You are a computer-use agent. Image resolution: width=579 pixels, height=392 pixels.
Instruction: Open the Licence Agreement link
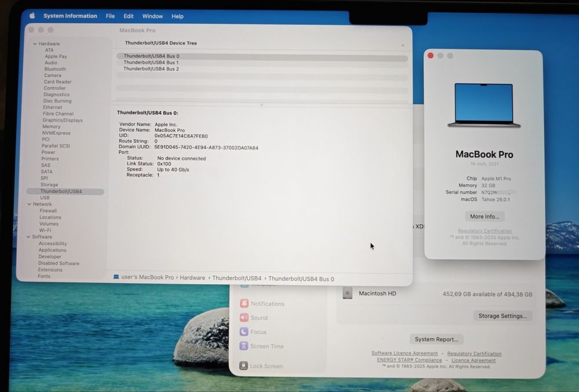pyautogui.click(x=474, y=361)
